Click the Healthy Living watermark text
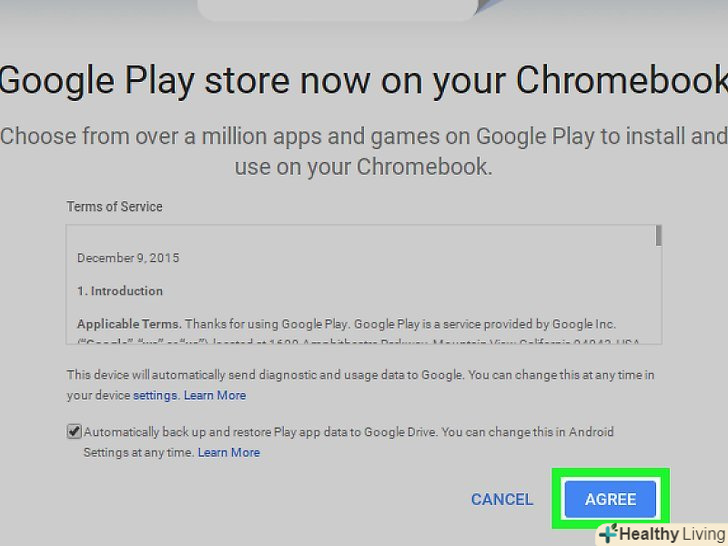This screenshot has height=546, width=728. click(672, 534)
